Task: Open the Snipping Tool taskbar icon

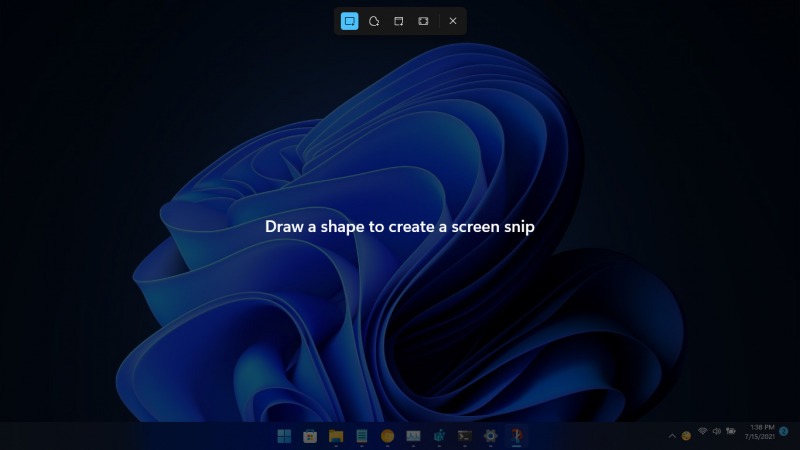Action: click(516, 436)
